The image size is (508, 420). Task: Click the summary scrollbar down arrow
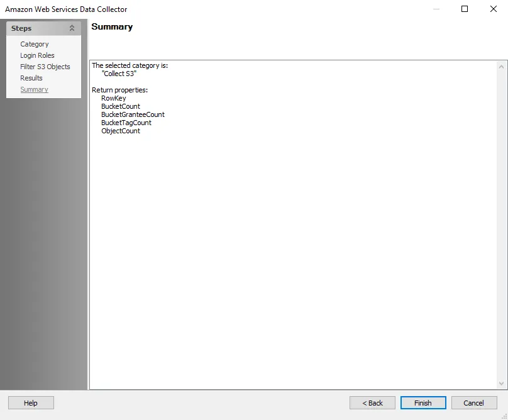[501, 384]
